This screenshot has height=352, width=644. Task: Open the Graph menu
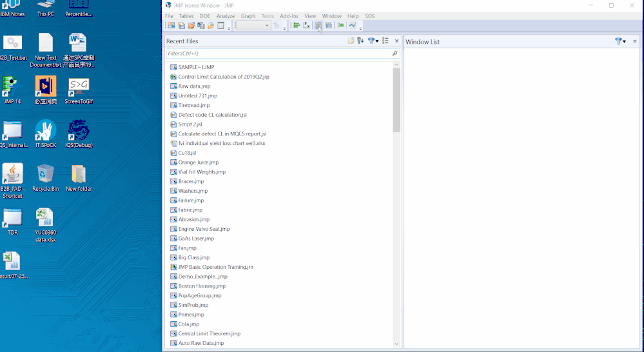click(248, 16)
